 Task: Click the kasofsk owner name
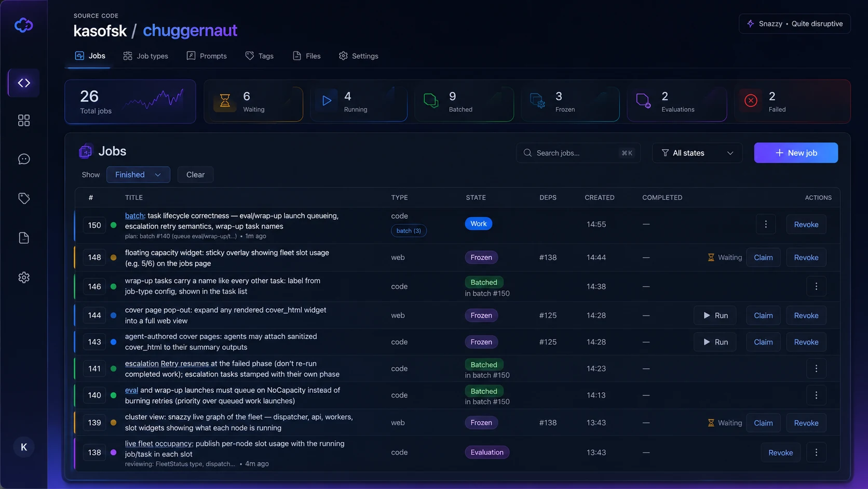click(100, 31)
